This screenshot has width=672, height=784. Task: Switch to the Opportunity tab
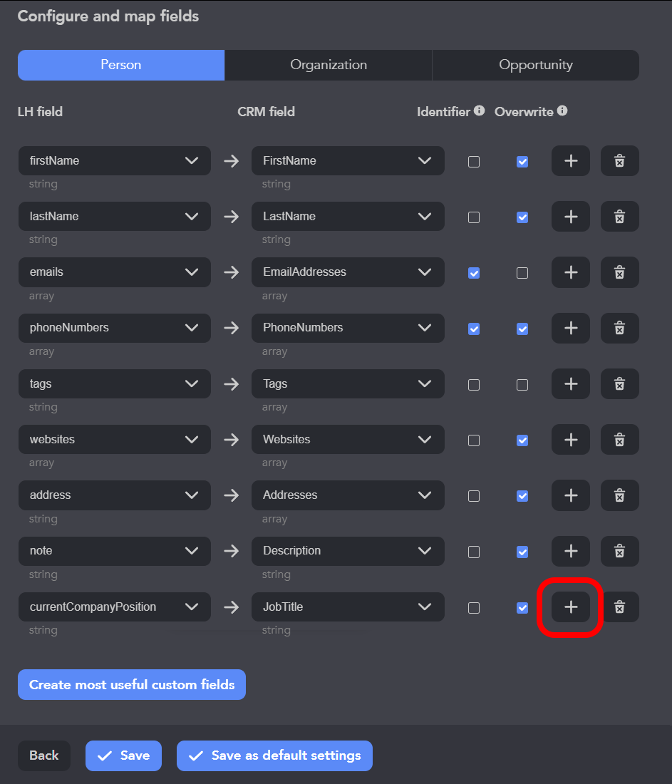[x=535, y=65]
